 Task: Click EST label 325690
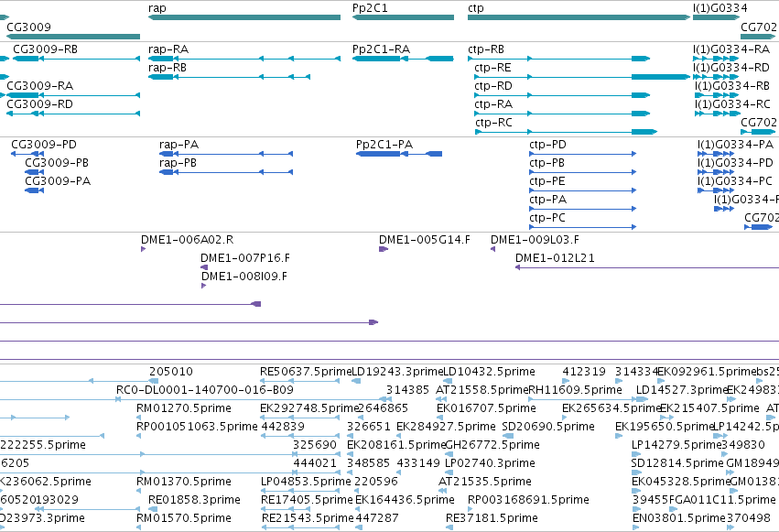click(x=315, y=445)
